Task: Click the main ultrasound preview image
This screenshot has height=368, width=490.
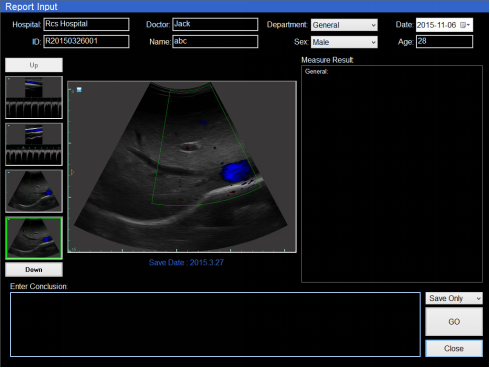Action: point(182,167)
